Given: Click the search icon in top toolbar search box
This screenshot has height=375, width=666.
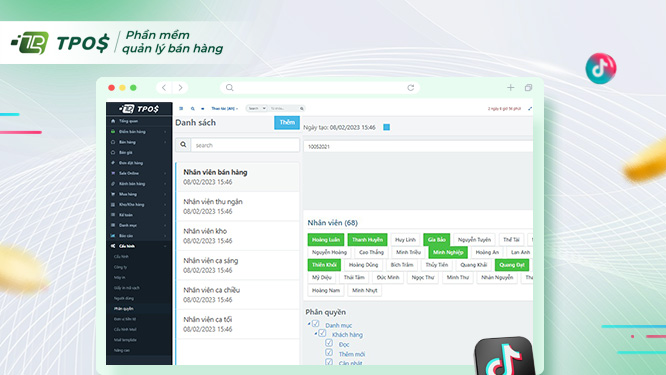Looking at the screenshot, I should 302,108.
